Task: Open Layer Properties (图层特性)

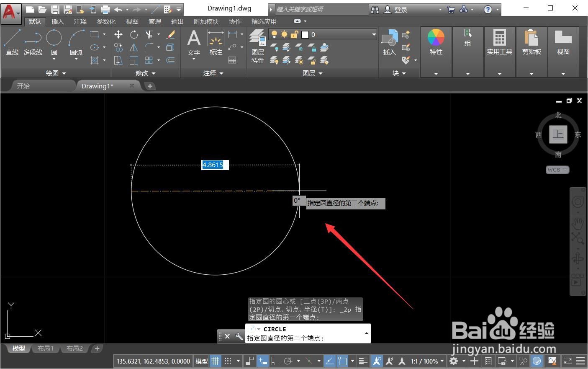Action: [x=258, y=46]
